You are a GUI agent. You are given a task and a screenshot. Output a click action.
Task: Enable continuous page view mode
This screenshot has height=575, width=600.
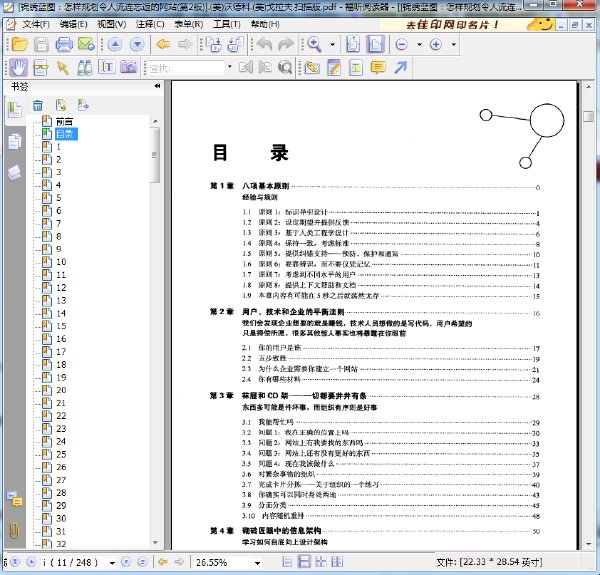[304, 562]
